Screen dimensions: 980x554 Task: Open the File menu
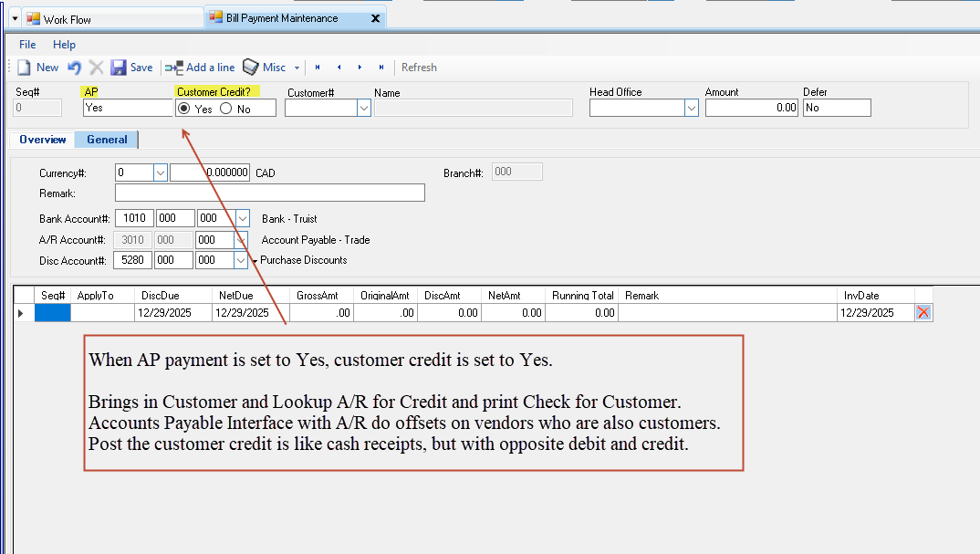tap(27, 45)
